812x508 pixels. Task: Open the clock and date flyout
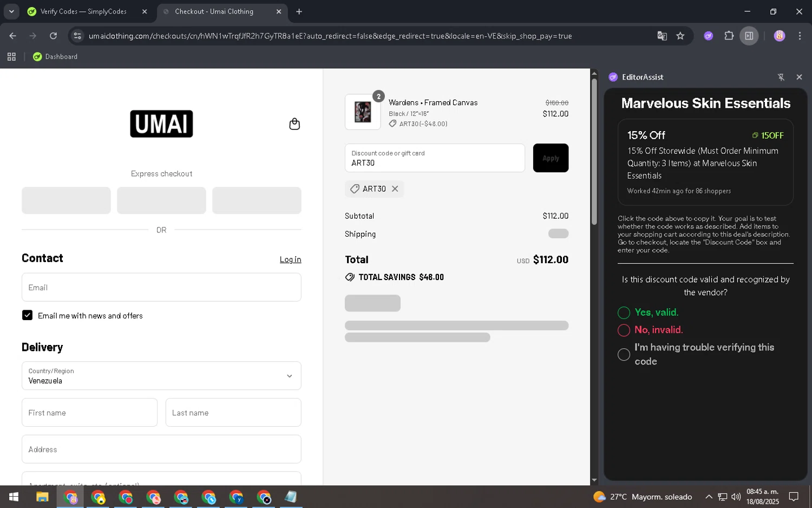pyautogui.click(x=762, y=497)
